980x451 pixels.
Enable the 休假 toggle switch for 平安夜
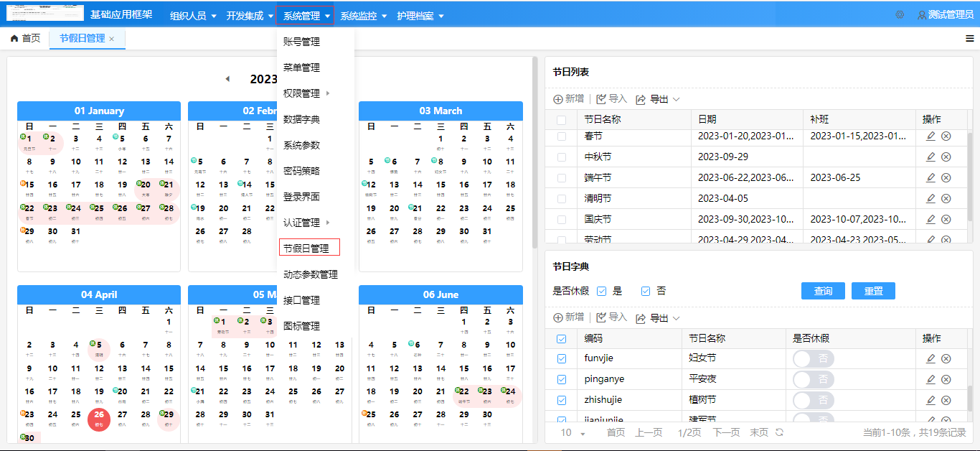coord(813,378)
